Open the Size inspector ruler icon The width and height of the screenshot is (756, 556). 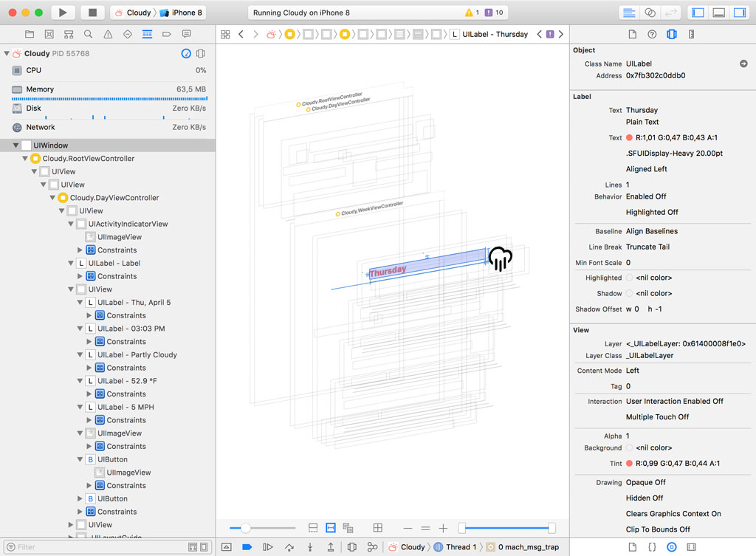click(x=691, y=34)
